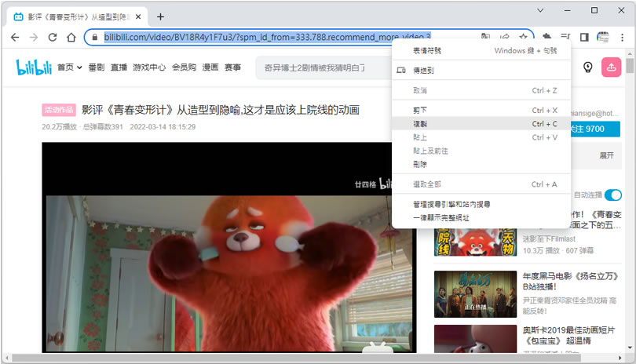Choose 一律顯示完整網址

(481, 217)
